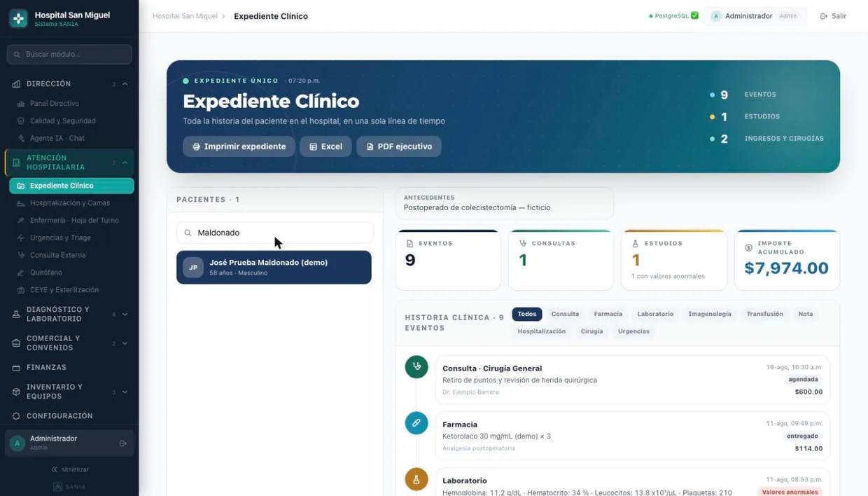Click the 'entregado' status badge
Screen dimensions: 868x496
[802, 436]
